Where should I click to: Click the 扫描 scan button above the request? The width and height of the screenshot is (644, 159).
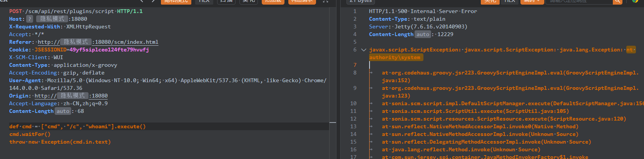[226, 1]
